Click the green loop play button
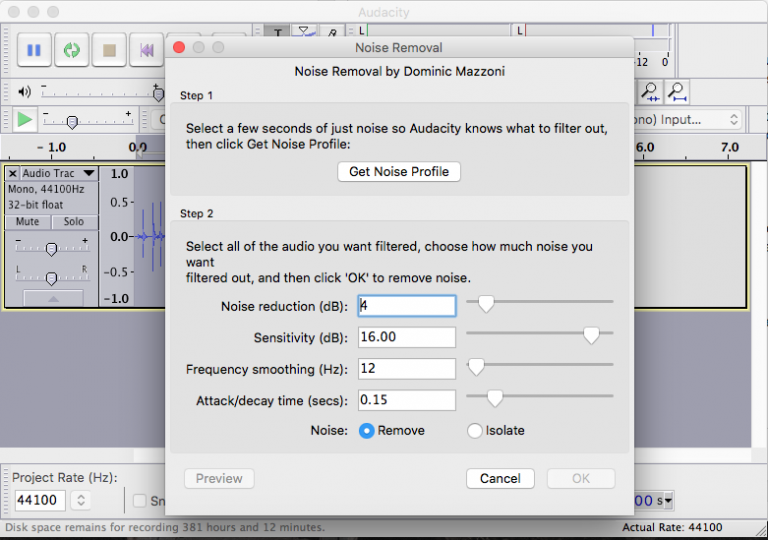768x540 pixels. click(x=72, y=49)
